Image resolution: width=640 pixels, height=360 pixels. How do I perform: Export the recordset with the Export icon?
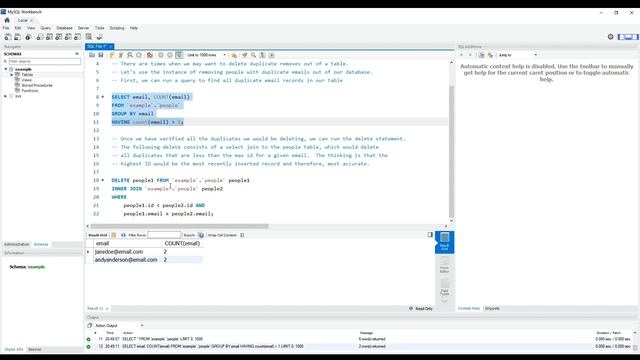coord(201,235)
